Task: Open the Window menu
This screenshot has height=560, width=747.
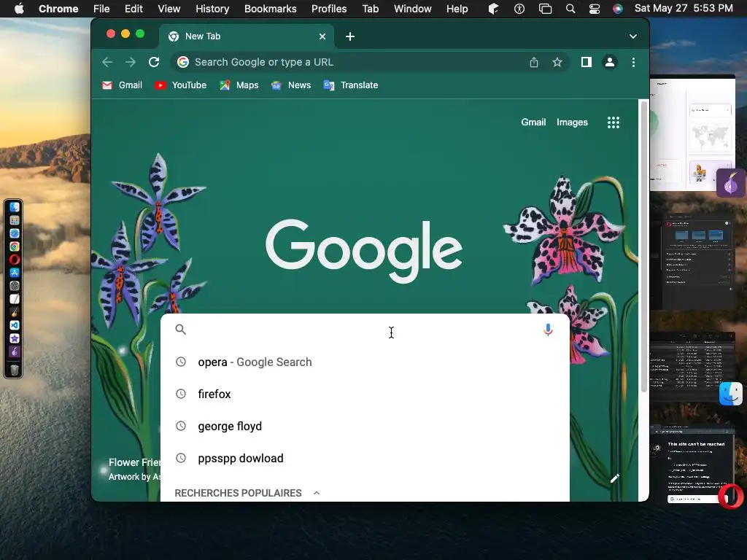Action: coord(413,9)
